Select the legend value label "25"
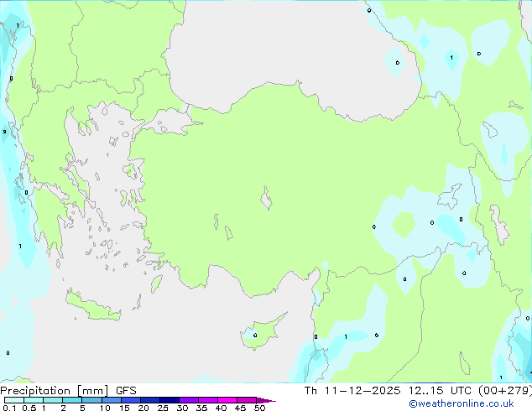 [163, 408]
